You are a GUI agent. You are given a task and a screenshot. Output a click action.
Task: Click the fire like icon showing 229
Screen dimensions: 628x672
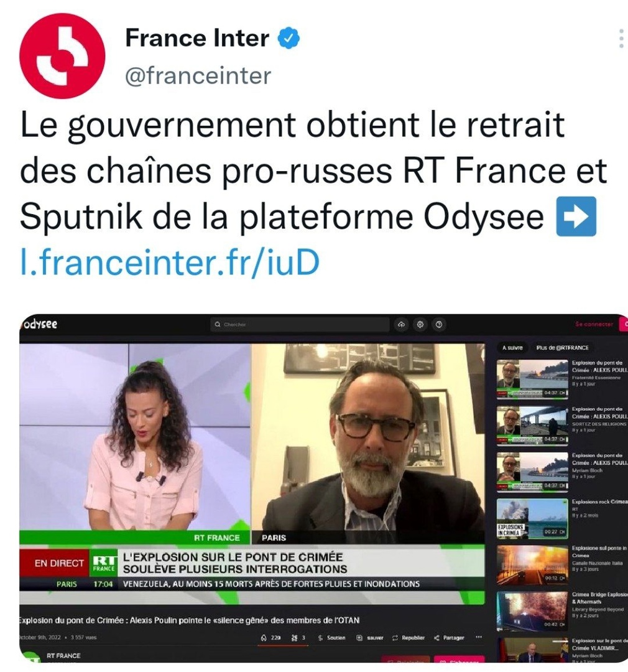coord(270,638)
